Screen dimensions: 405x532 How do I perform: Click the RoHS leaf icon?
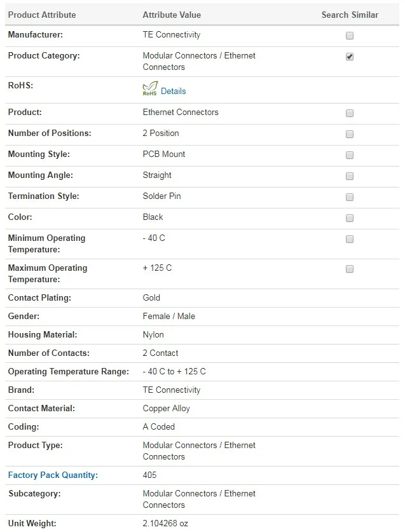pyautogui.click(x=150, y=90)
